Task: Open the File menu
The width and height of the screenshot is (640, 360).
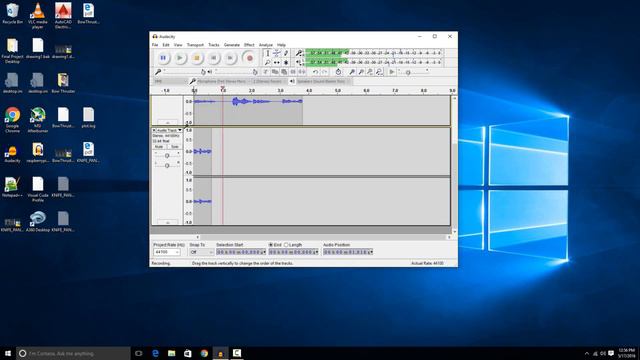Action: pyautogui.click(x=155, y=45)
